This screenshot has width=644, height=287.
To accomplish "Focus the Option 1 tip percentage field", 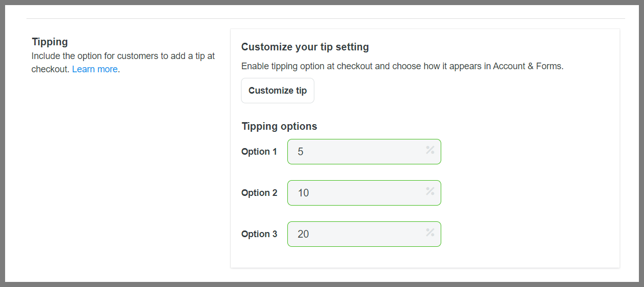I will pyautogui.click(x=357, y=152).
